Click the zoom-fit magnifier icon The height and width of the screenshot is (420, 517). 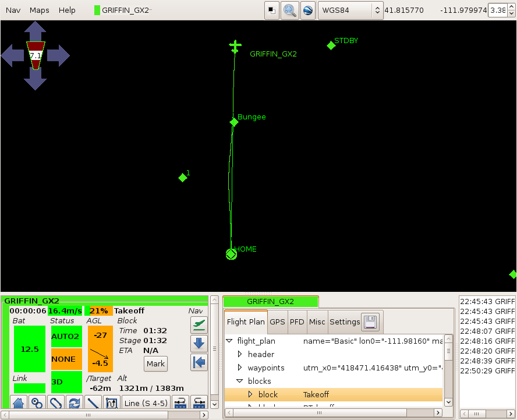[x=289, y=10]
